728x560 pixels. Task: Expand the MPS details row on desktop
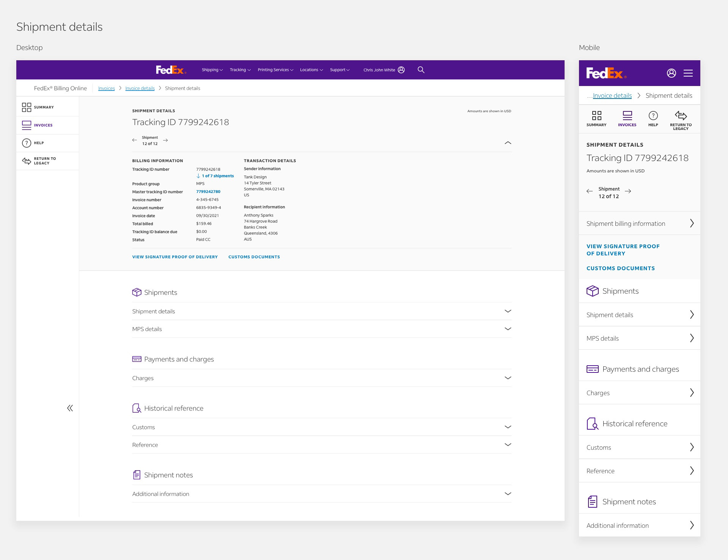(508, 329)
